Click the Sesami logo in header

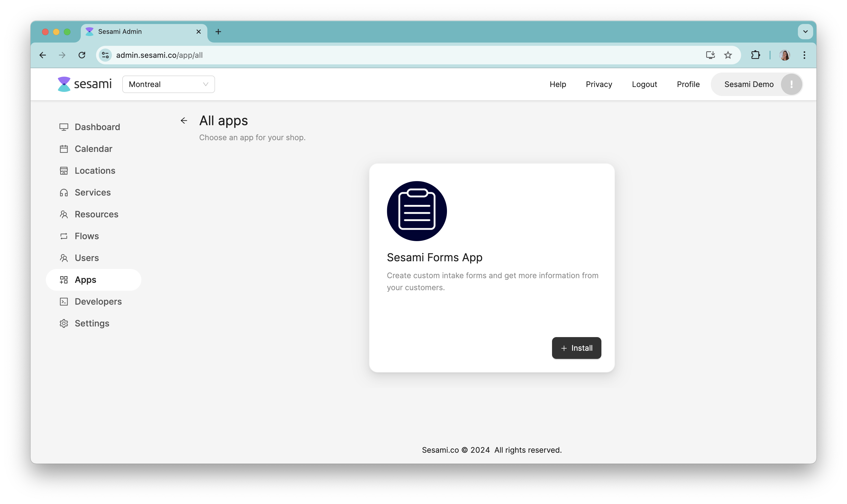pyautogui.click(x=84, y=84)
